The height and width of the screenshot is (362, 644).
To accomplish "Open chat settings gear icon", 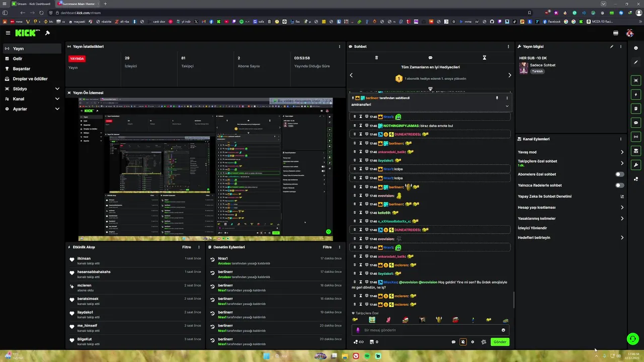I will click(x=472, y=342).
